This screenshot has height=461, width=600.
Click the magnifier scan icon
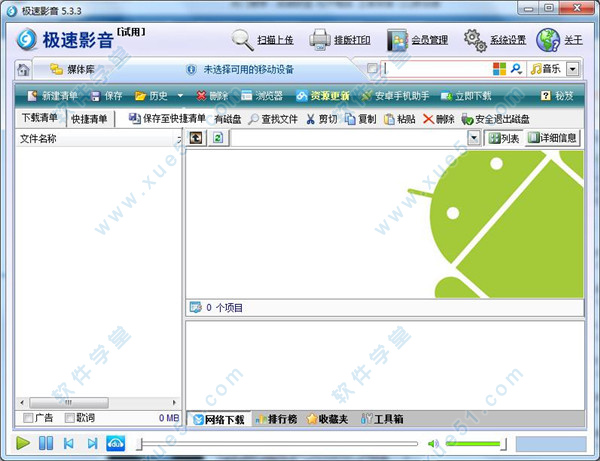[x=243, y=40]
